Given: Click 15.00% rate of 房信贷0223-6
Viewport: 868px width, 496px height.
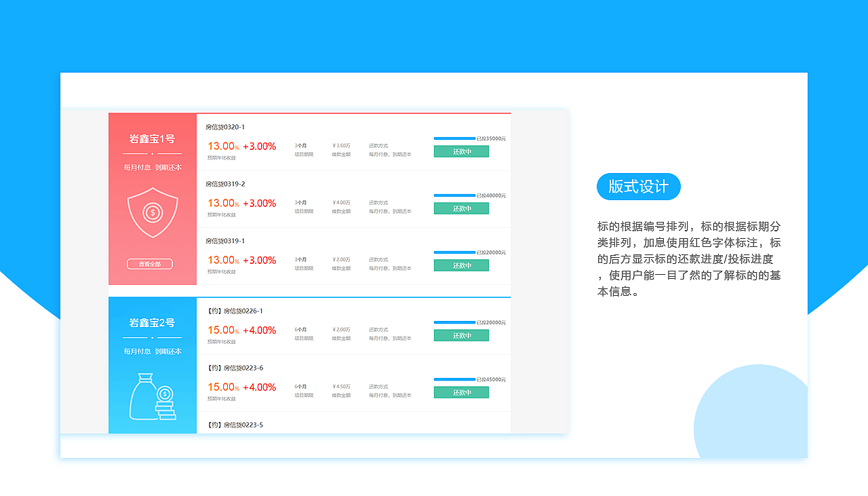Looking at the screenshot, I should click(223, 387).
